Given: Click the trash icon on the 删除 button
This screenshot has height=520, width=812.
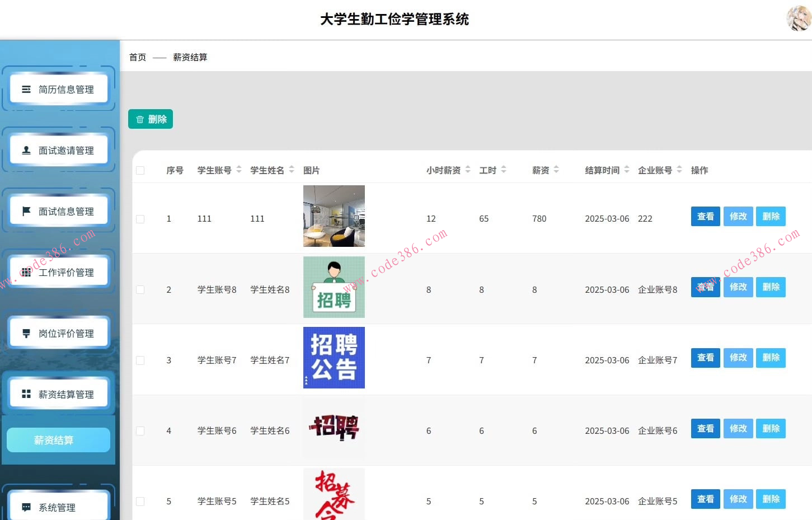Looking at the screenshot, I should point(139,119).
